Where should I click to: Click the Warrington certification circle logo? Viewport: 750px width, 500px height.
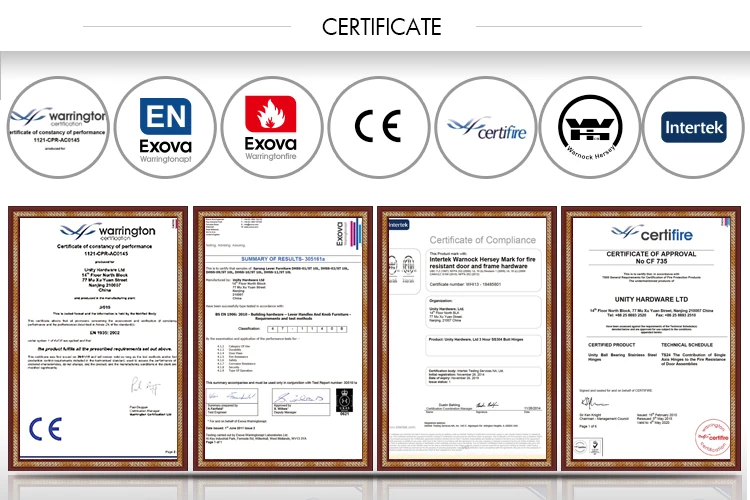[x=55, y=126]
